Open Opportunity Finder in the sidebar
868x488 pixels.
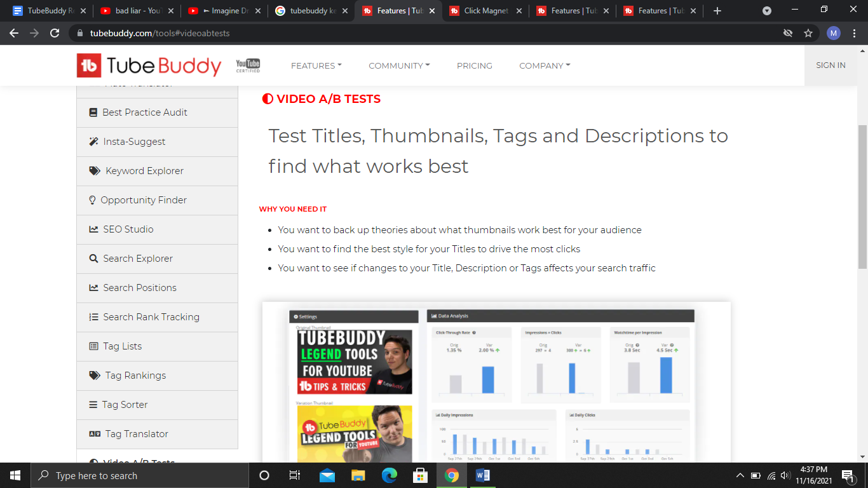coord(157,200)
